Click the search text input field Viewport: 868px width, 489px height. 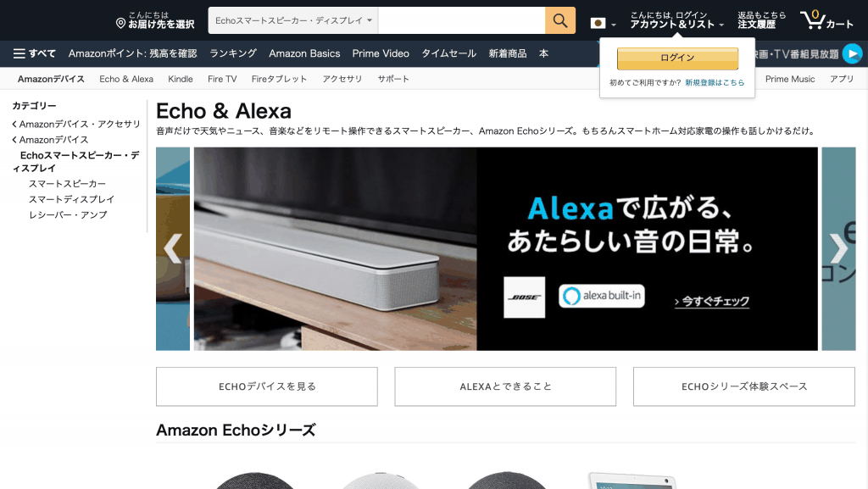pos(462,20)
